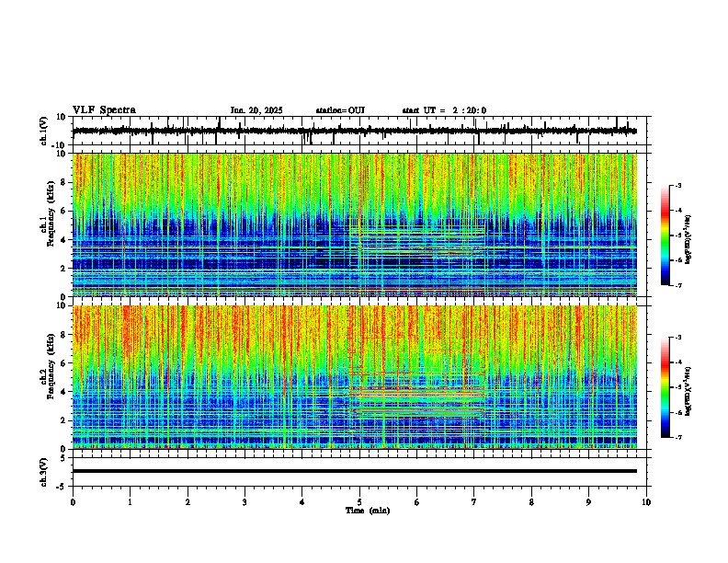Select the date text "Jan. 20, 2025"

coord(256,110)
